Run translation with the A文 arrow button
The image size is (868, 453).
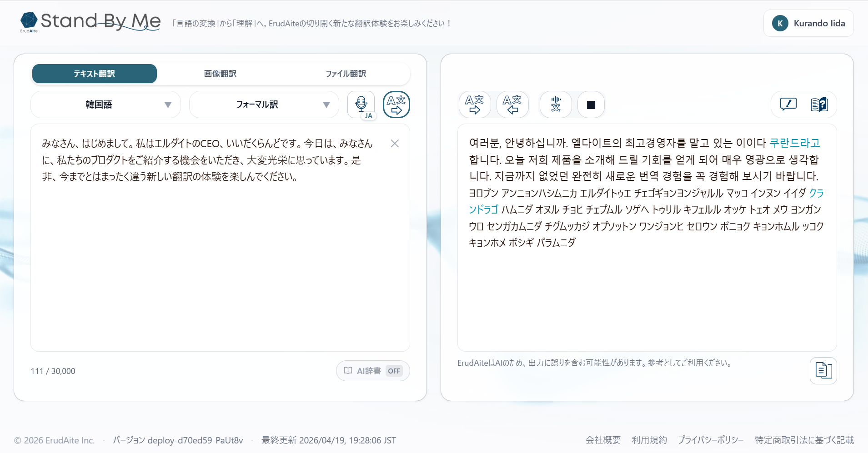coord(395,104)
